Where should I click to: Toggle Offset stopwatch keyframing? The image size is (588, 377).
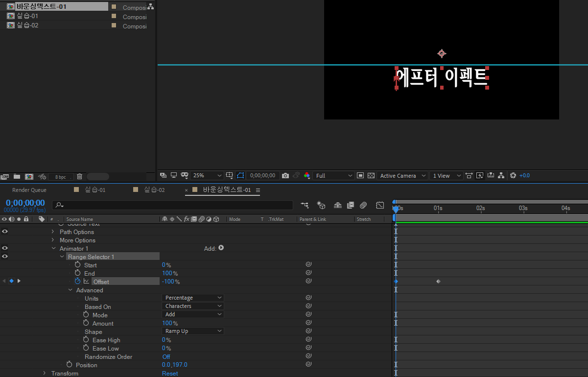[77, 282]
